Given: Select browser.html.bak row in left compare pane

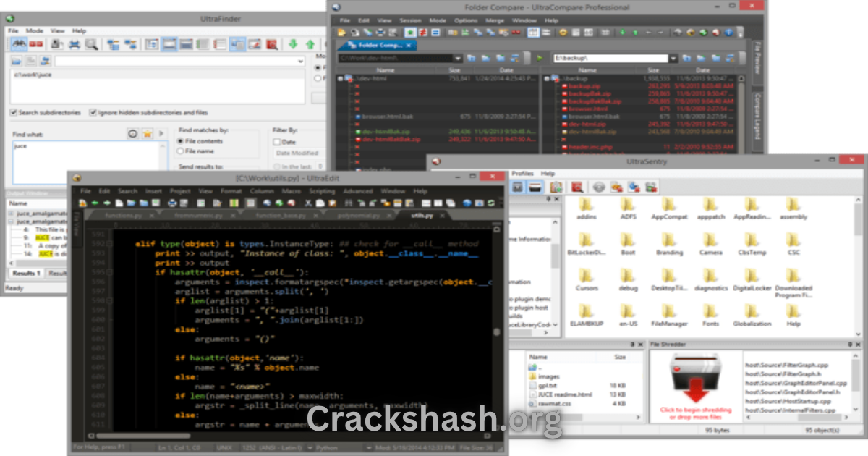Looking at the screenshot, I should click(x=439, y=117).
